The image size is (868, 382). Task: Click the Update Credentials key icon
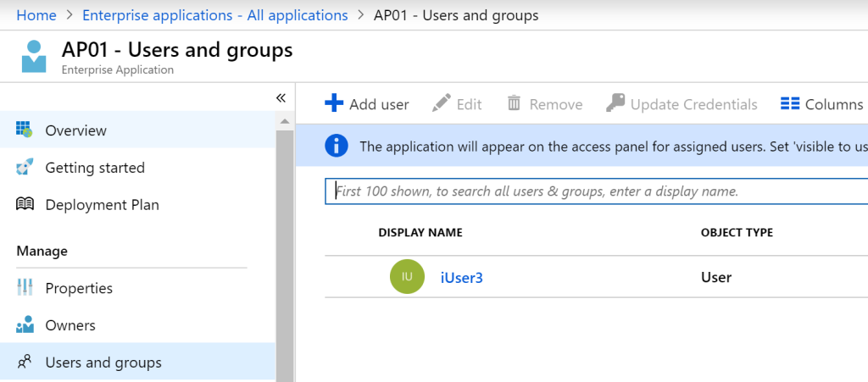coord(615,102)
